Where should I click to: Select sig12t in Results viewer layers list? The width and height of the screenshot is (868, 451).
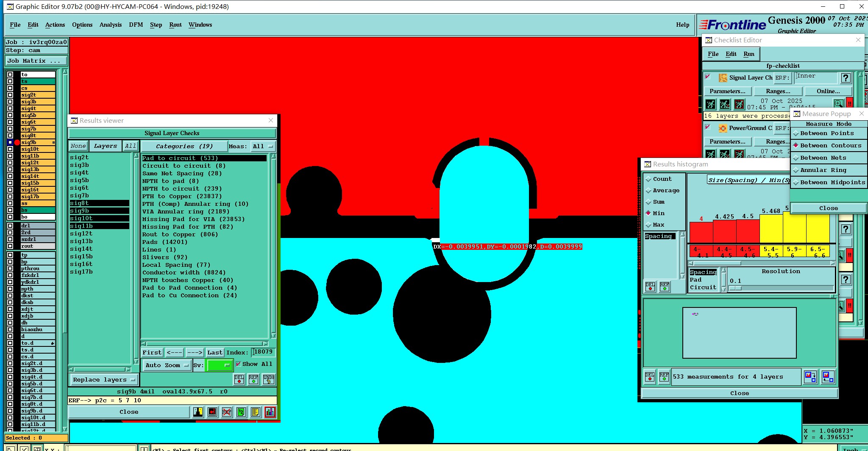pyautogui.click(x=81, y=234)
